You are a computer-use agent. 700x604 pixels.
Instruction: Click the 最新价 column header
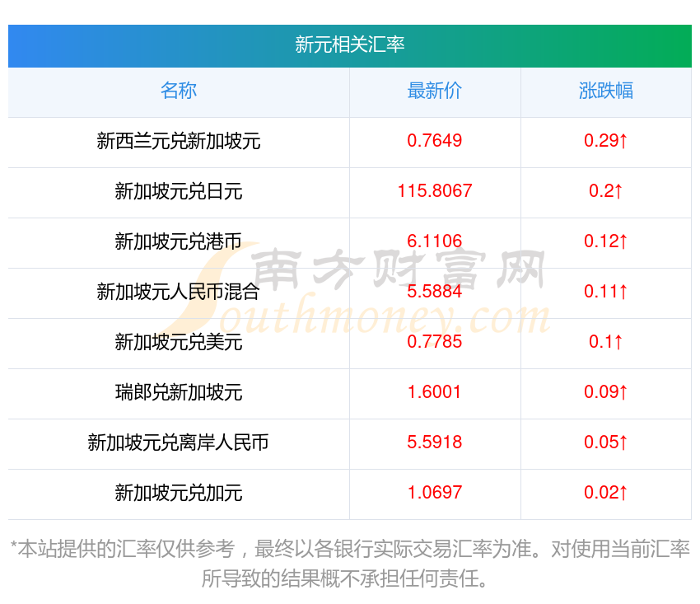click(x=434, y=91)
